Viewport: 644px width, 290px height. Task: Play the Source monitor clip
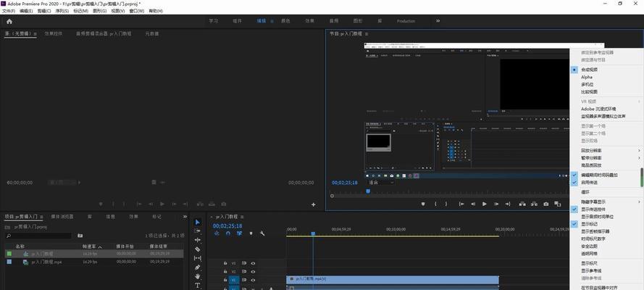[162, 204]
